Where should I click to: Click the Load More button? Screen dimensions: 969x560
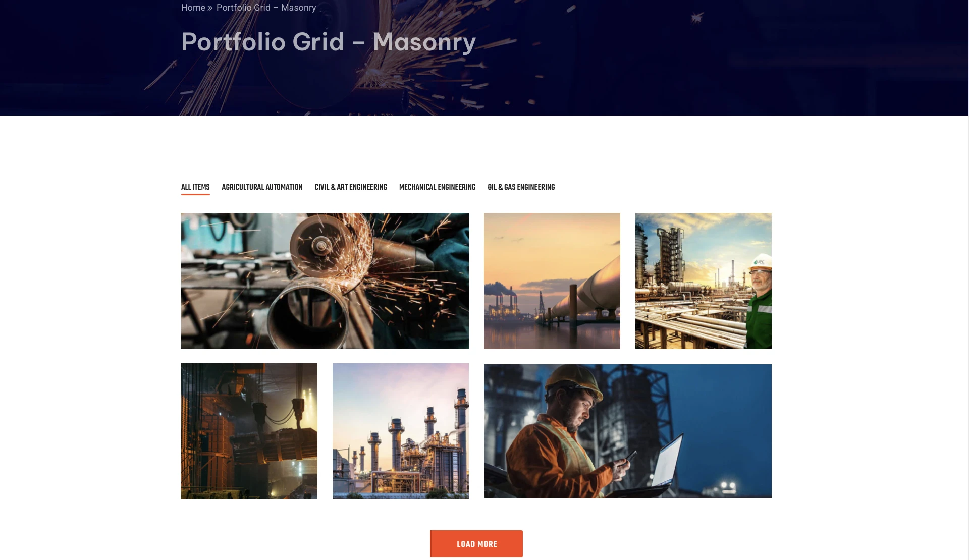(476, 544)
